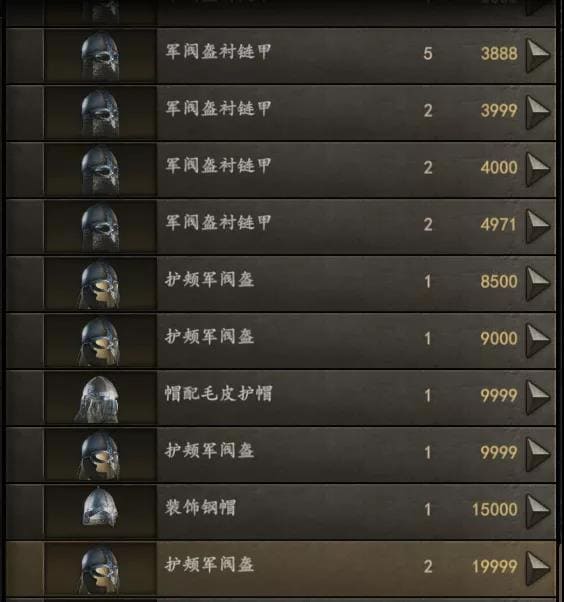This screenshot has width=564, height=602.
Task: Click the arrow beside the 9000-priced helmet
Action: 538,341
